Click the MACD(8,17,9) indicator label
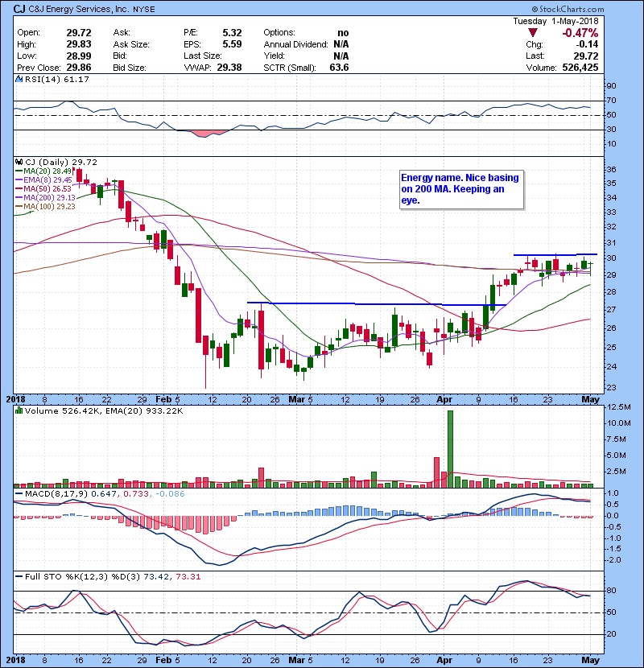 [x=56, y=494]
